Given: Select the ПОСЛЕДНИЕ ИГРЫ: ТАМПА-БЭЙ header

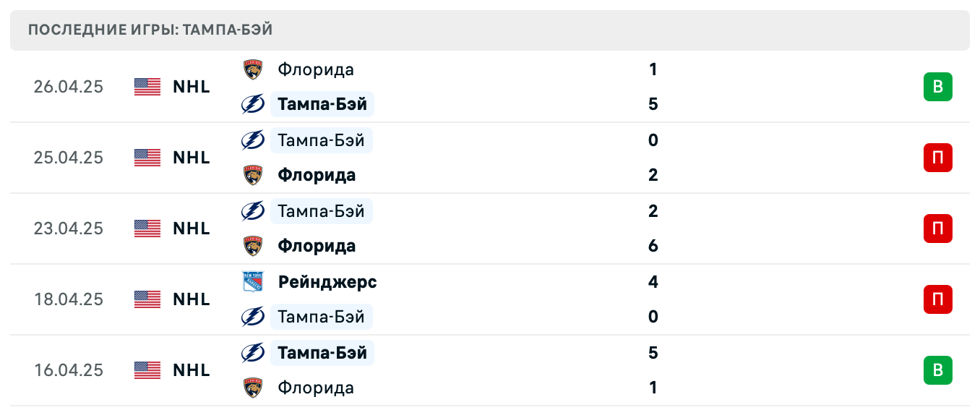Looking at the screenshot, I should (x=150, y=30).
